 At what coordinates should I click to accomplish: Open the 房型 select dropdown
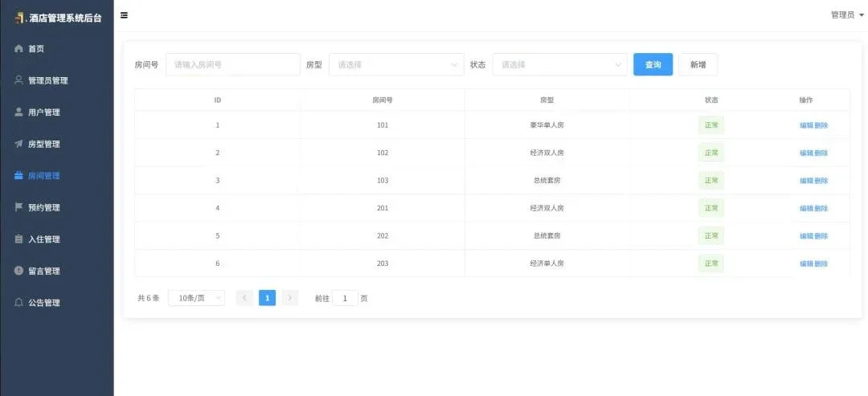(396, 65)
